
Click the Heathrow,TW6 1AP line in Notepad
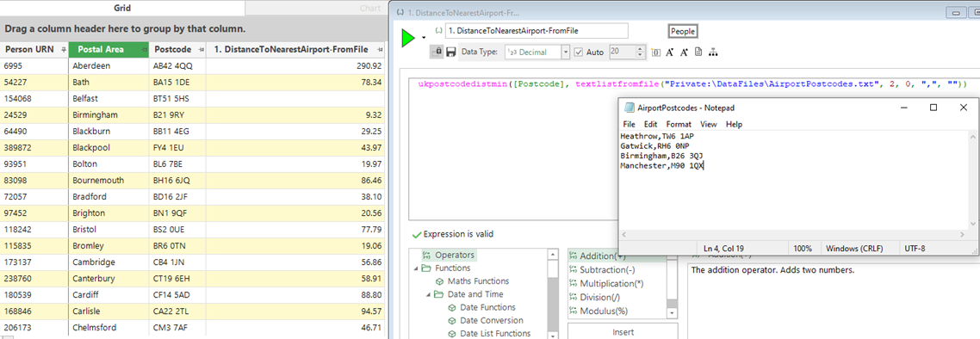click(657, 135)
